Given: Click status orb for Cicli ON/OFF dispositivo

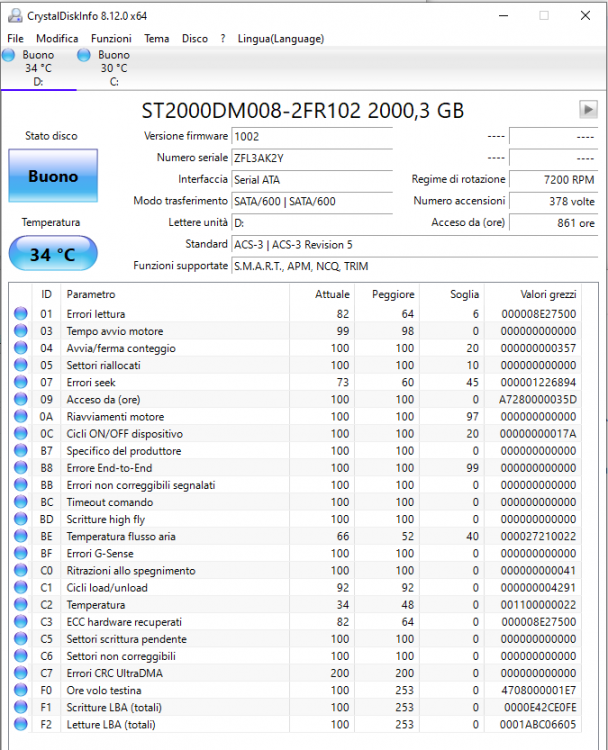Looking at the screenshot, I should pos(21,433).
